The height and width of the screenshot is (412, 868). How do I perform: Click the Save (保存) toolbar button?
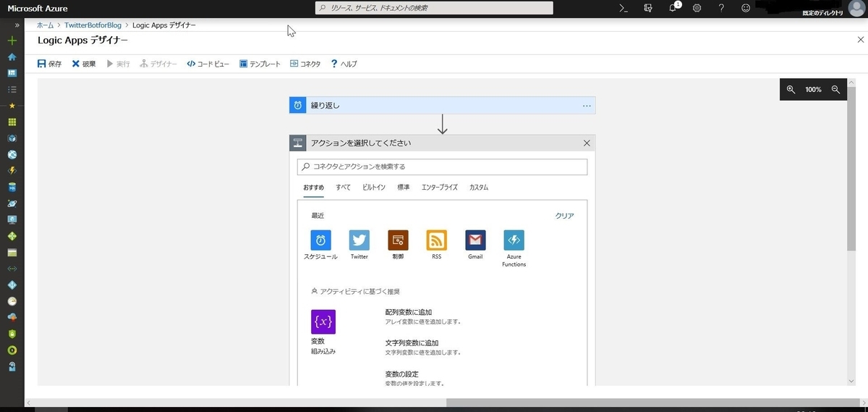click(49, 64)
